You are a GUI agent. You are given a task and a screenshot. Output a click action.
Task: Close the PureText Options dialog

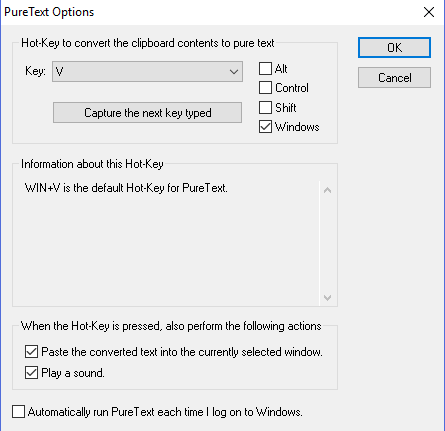[429, 12]
